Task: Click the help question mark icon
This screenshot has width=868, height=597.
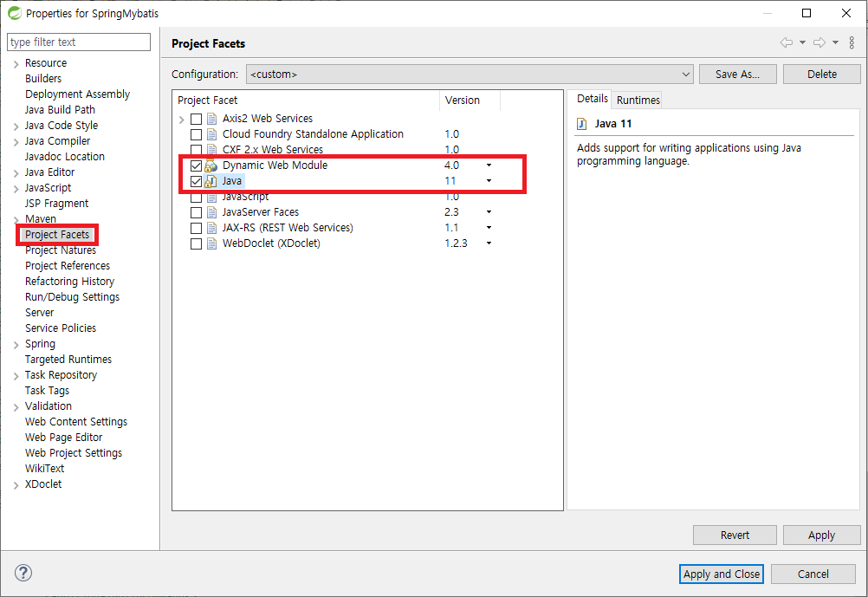Action: [x=23, y=573]
